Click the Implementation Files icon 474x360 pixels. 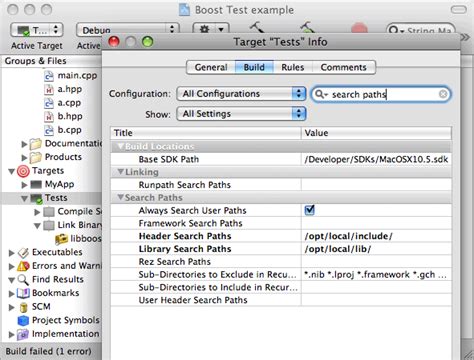23,334
